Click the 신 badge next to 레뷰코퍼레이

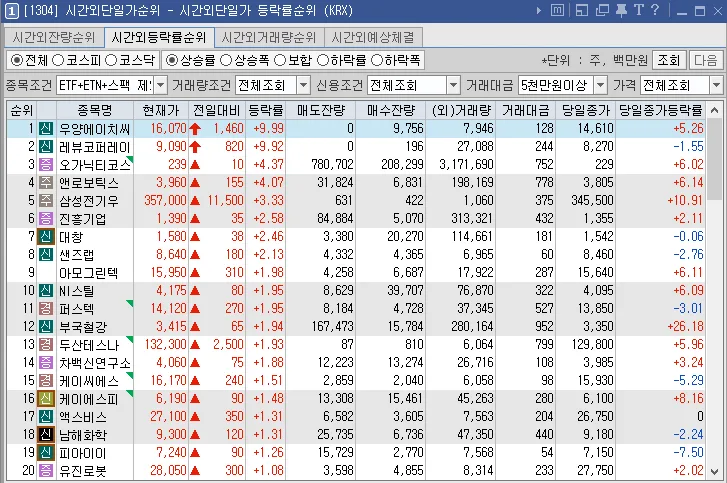point(45,146)
